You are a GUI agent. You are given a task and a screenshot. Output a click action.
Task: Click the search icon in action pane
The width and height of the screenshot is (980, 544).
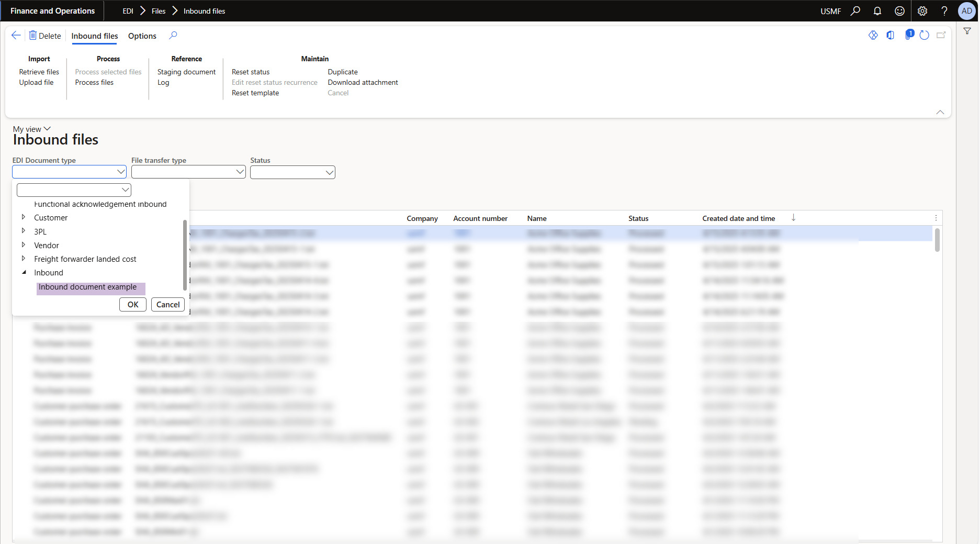(x=173, y=36)
